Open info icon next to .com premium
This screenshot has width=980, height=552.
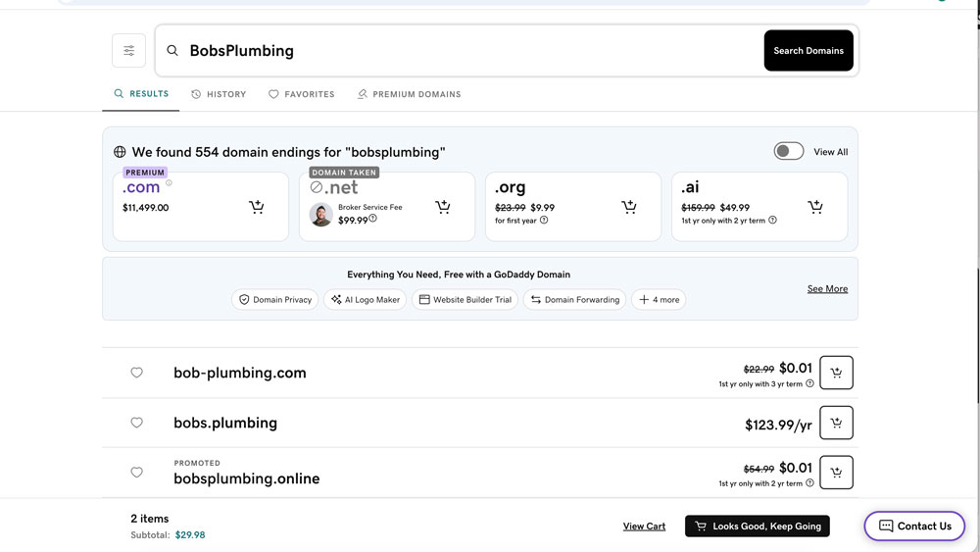coord(169,183)
